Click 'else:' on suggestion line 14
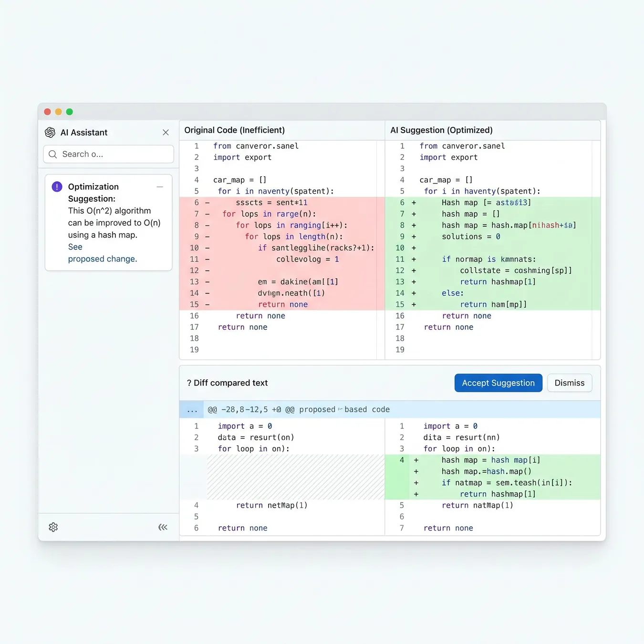 [x=453, y=293]
